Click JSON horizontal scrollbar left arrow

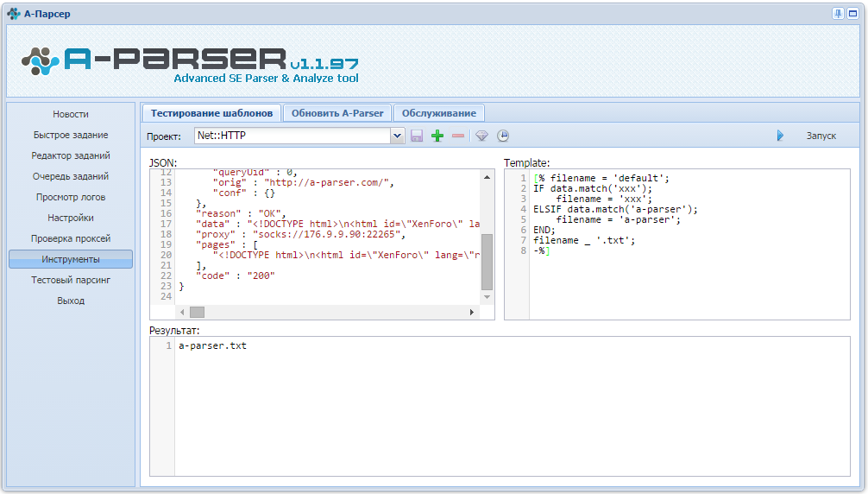[x=182, y=313]
